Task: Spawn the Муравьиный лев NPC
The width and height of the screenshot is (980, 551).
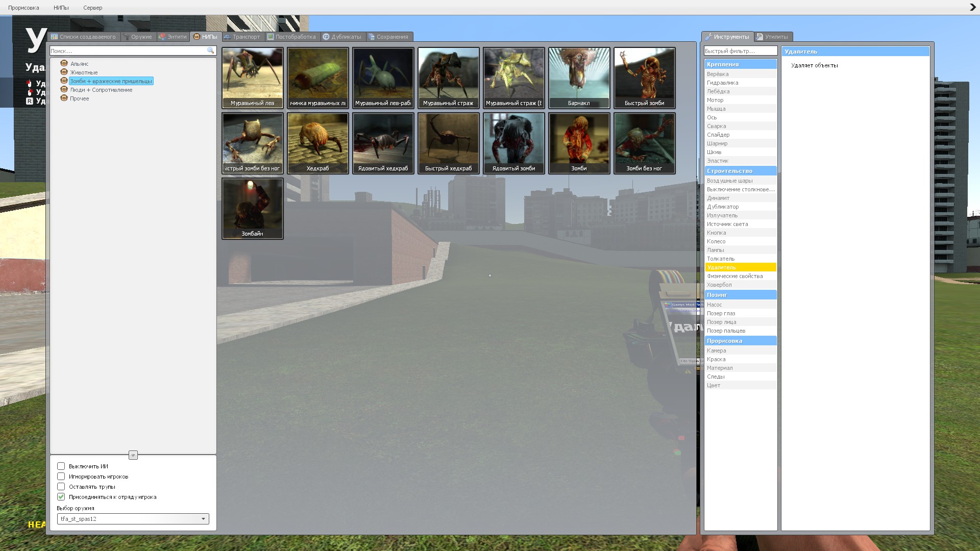Action: pyautogui.click(x=252, y=78)
